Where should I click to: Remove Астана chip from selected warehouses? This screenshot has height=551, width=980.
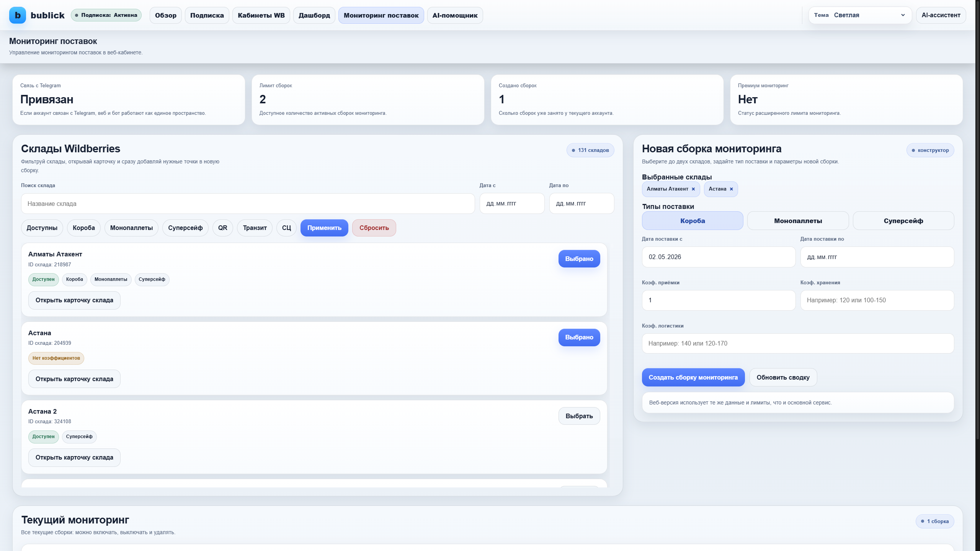pyautogui.click(x=731, y=189)
